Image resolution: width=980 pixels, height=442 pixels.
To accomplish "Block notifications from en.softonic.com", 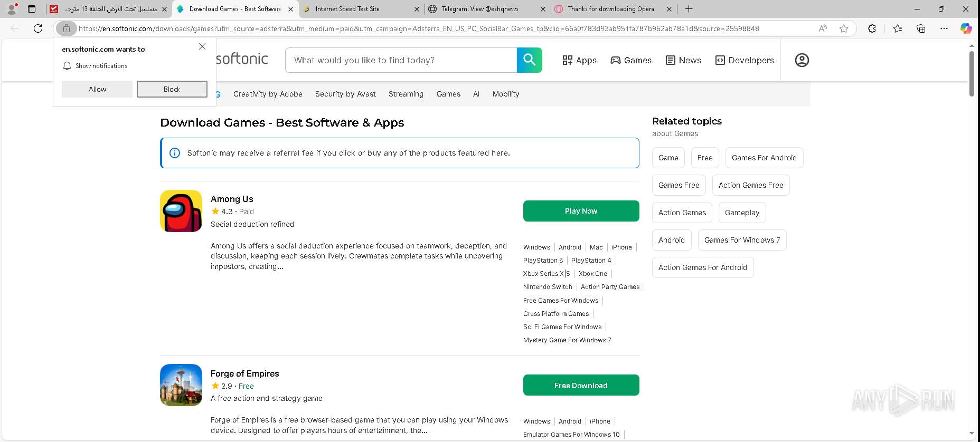I will pos(172,89).
